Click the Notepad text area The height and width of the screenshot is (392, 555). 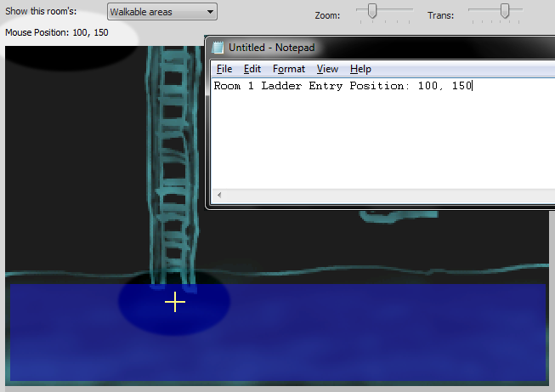click(383, 134)
